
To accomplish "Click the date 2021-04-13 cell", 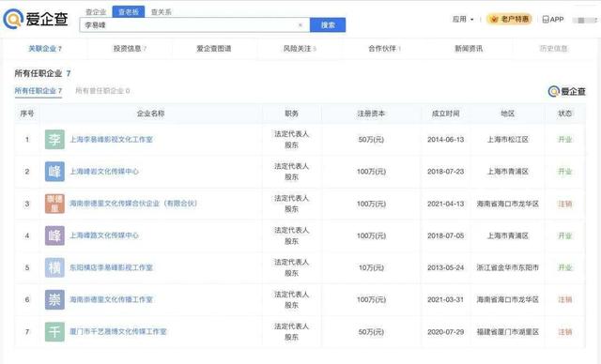I will pos(445,204).
